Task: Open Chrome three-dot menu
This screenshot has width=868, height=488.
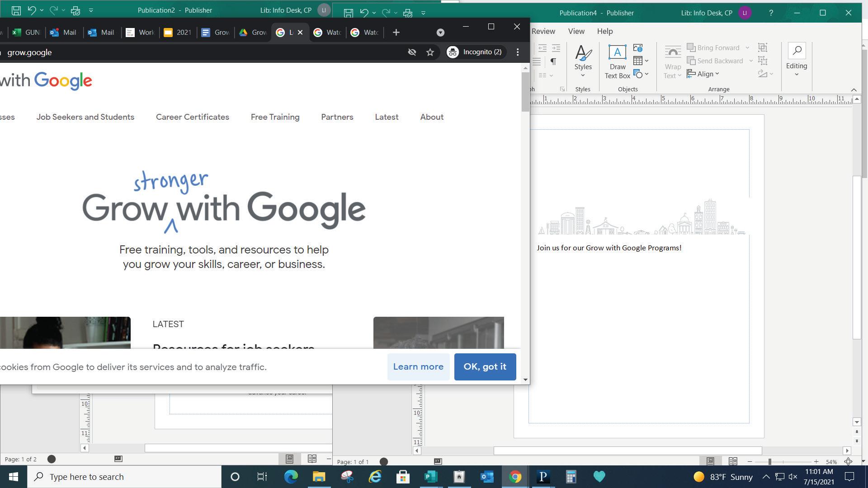Action: coord(518,52)
